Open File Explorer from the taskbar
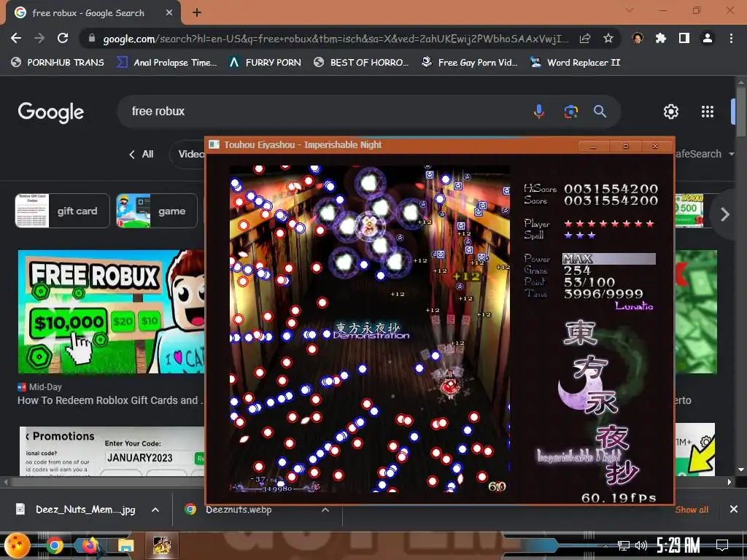 click(x=126, y=545)
